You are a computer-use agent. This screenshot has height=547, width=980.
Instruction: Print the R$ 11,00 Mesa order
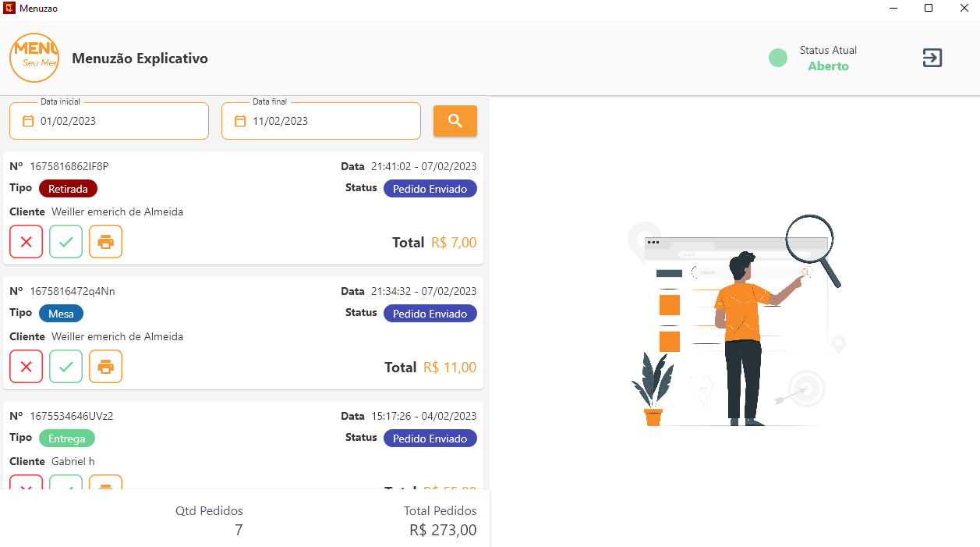point(105,367)
